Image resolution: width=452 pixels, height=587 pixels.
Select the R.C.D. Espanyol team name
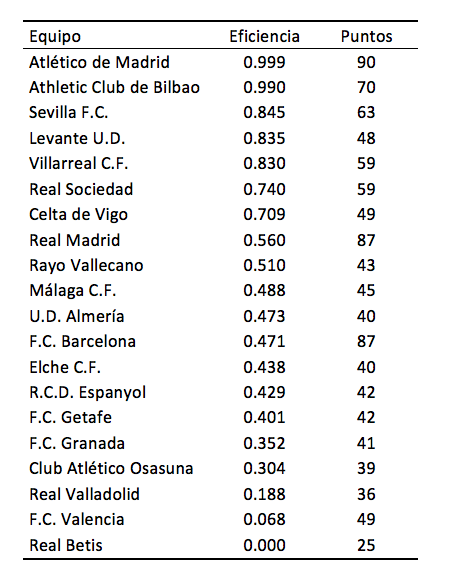(87, 393)
